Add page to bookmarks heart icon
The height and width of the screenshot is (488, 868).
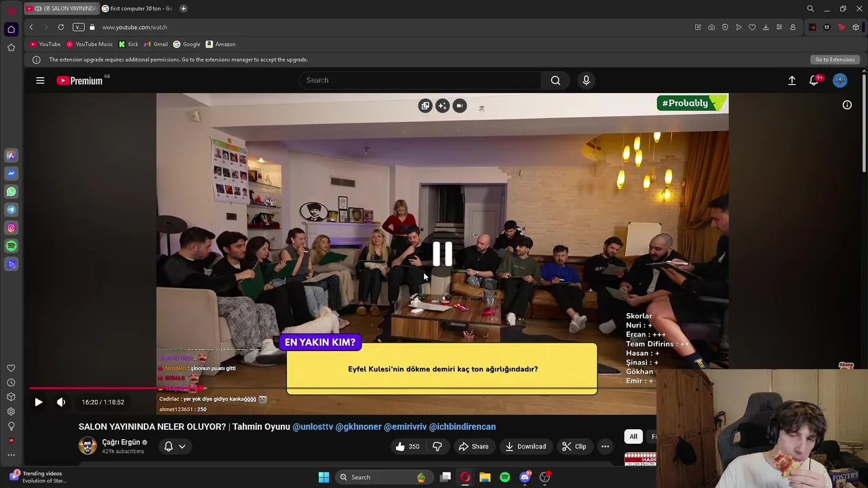tap(752, 27)
